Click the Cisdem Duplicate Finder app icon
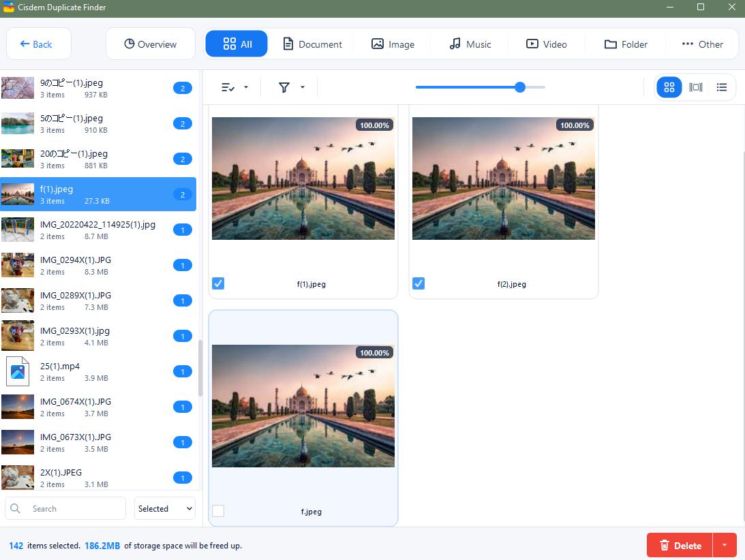Viewport: 745px width, 560px height. pyautogui.click(x=9, y=7)
